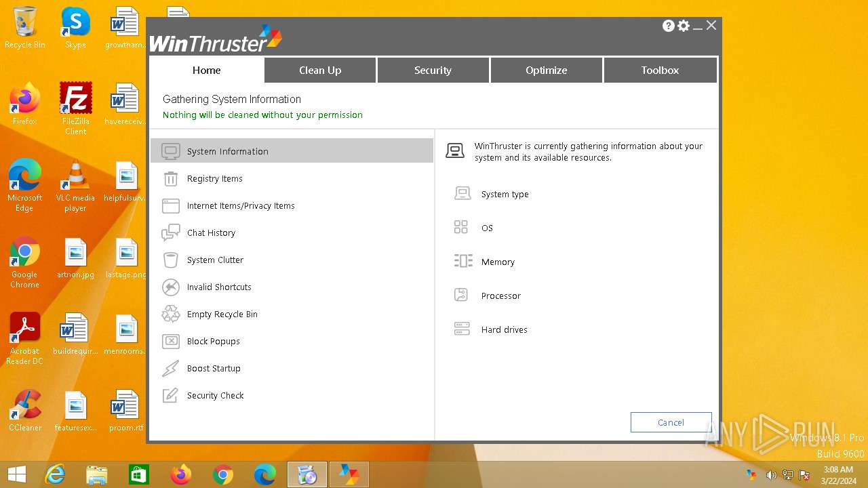This screenshot has height=488, width=868.
Task: Click the WinThruster taskbar icon
Action: (349, 474)
